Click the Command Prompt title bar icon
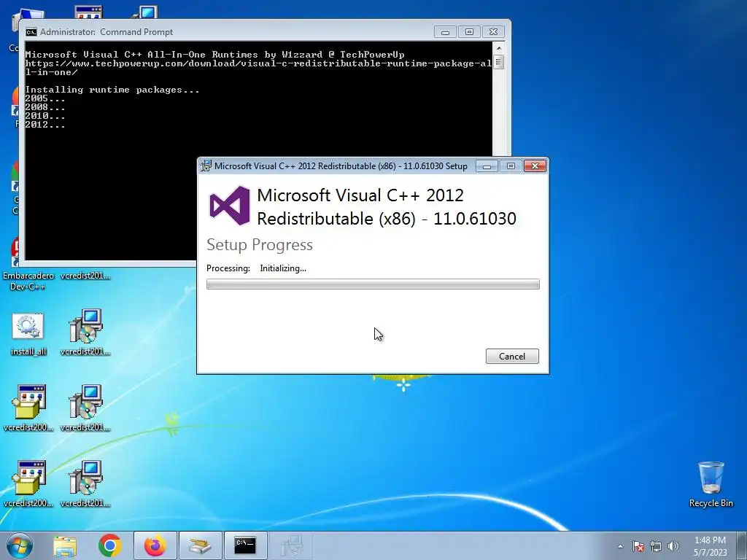Image resolution: width=747 pixels, height=560 pixels. 31,32
